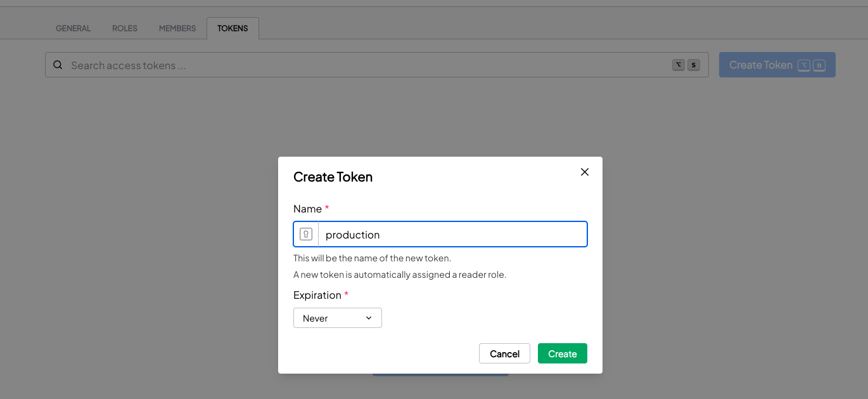The image size is (868, 399).
Task: Click the Create Token dialog title
Action: (x=333, y=177)
